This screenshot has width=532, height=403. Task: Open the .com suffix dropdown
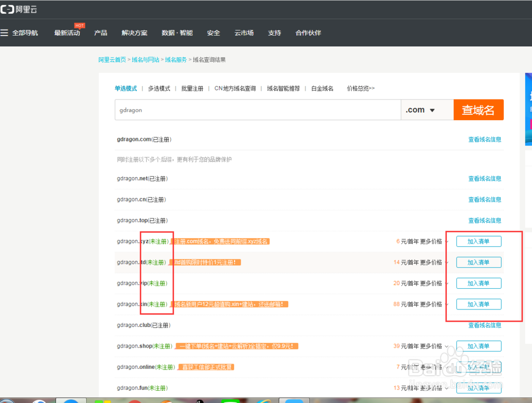(427, 110)
